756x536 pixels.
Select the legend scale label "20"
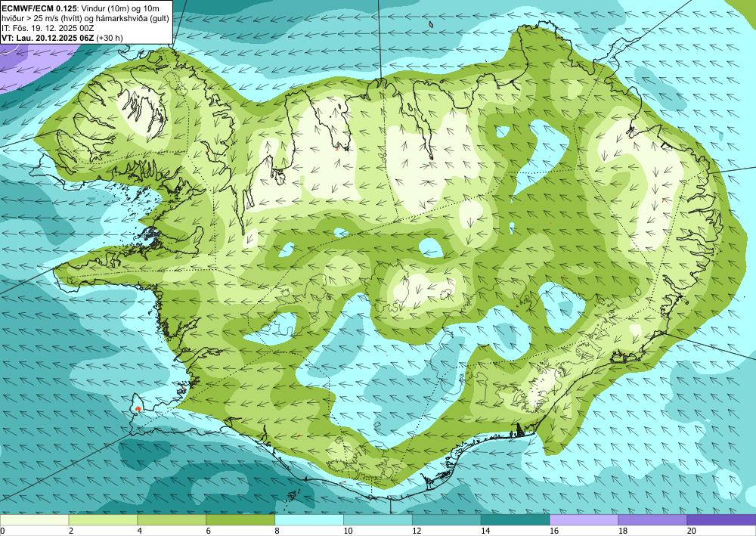tap(692, 531)
